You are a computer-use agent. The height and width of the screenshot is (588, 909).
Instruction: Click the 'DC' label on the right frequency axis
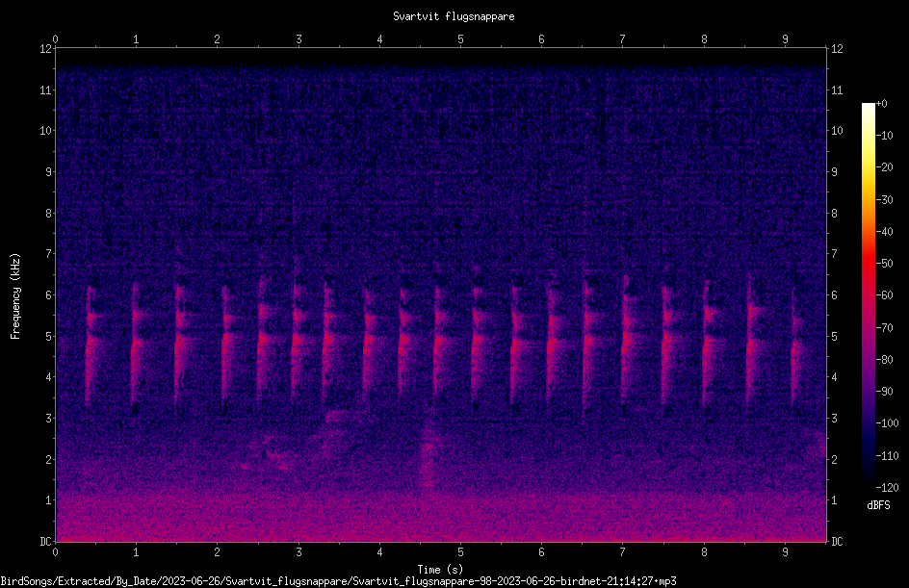pyautogui.click(x=837, y=542)
